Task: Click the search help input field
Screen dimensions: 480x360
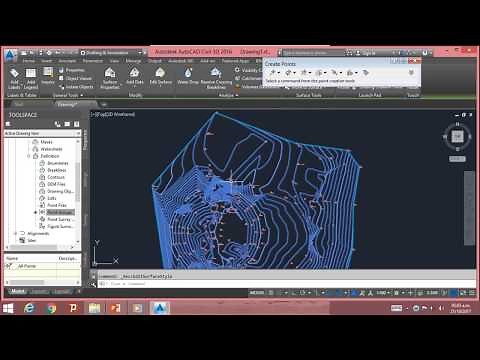Action: tap(313, 53)
